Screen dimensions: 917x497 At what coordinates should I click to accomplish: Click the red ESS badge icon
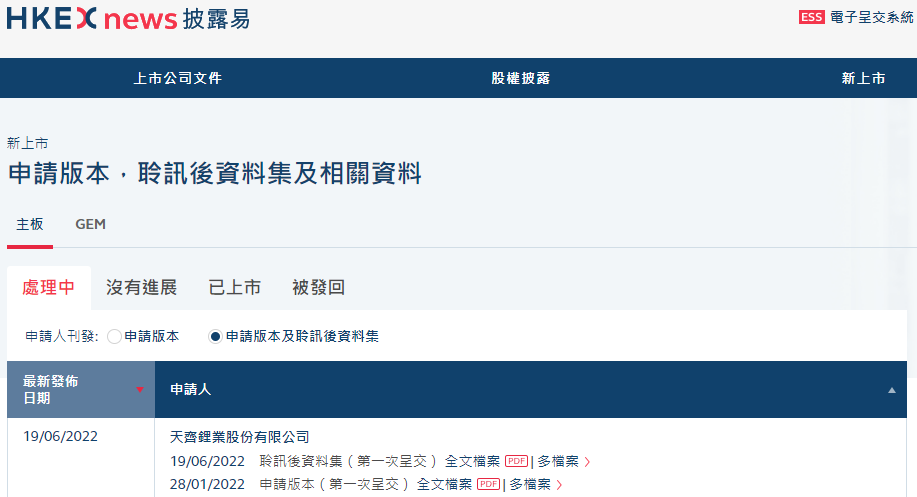(x=811, y=17)
